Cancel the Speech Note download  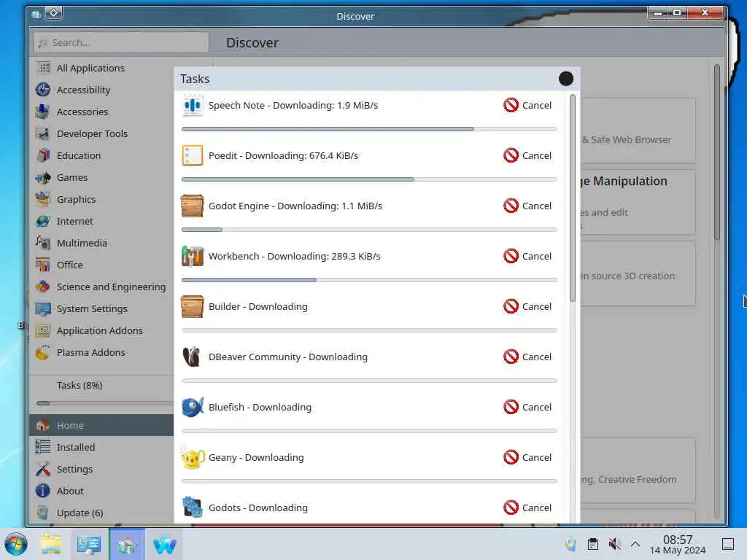(527, 105)
